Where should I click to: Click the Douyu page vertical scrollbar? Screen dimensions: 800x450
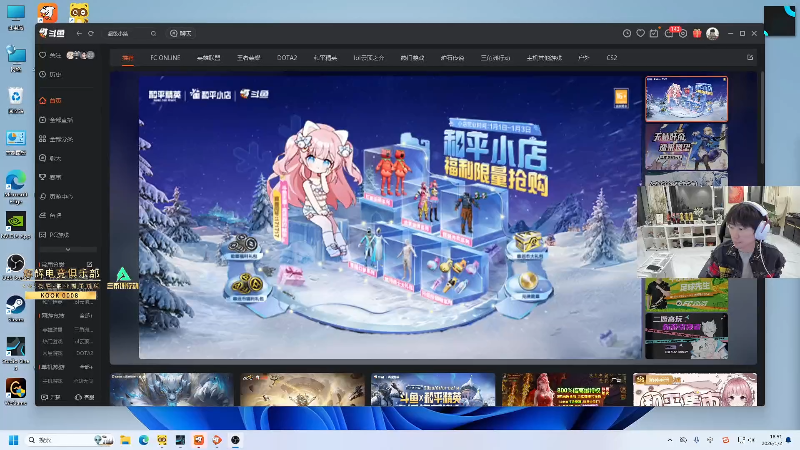760,117
